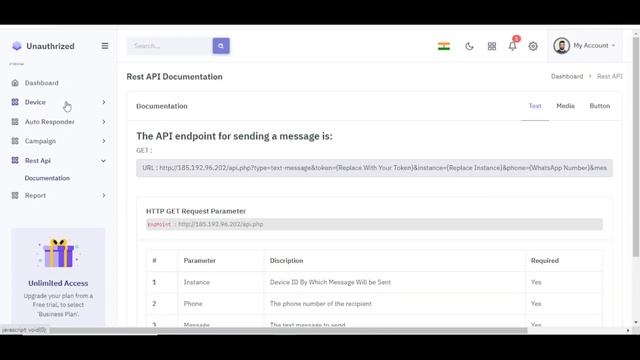Image resolution: width=640 pixels, height=360 pixels.
Task: Open the apps grid icon
Action: (492, 46)
